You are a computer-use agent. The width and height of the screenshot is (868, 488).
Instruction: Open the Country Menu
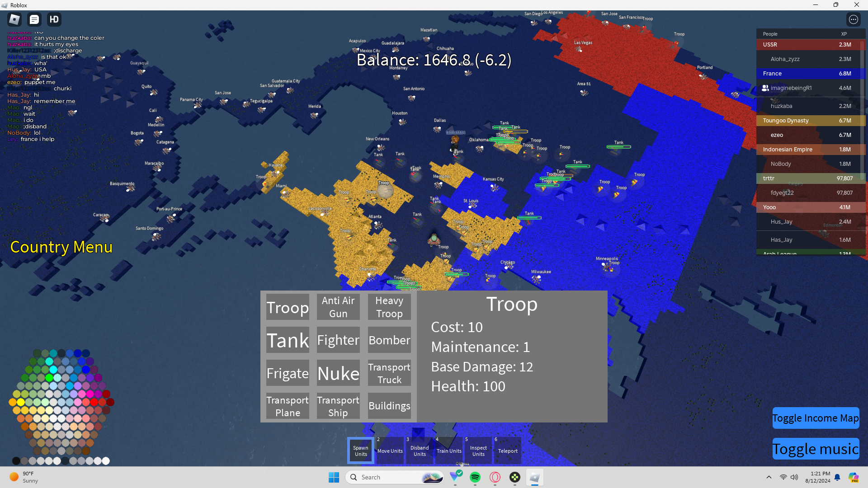61,247
